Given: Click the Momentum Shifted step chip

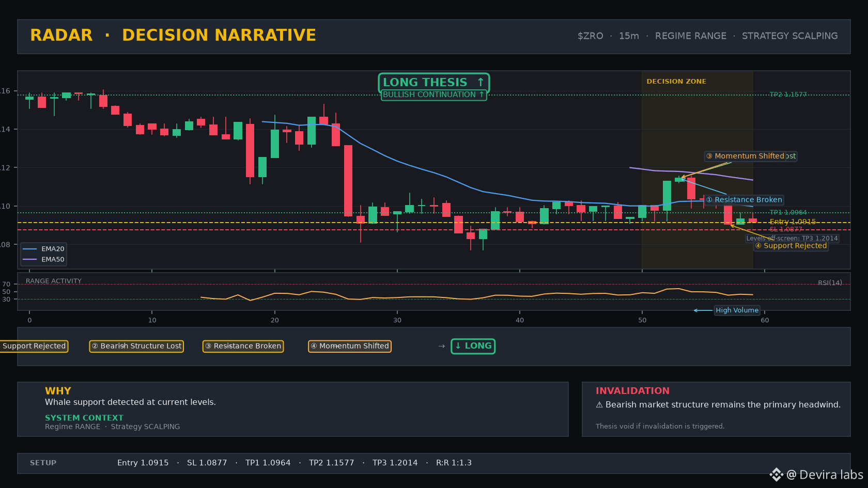Looking at the screenshot, I should (x=350, y=346).
